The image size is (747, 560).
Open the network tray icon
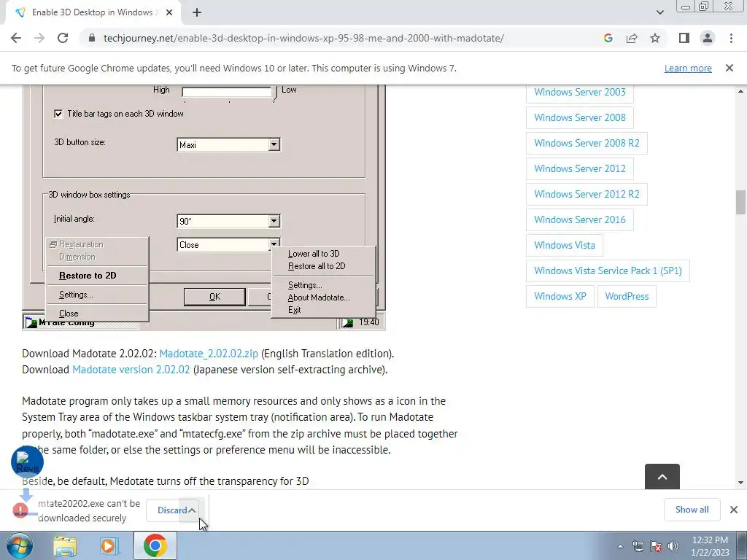tap(638, 546)
